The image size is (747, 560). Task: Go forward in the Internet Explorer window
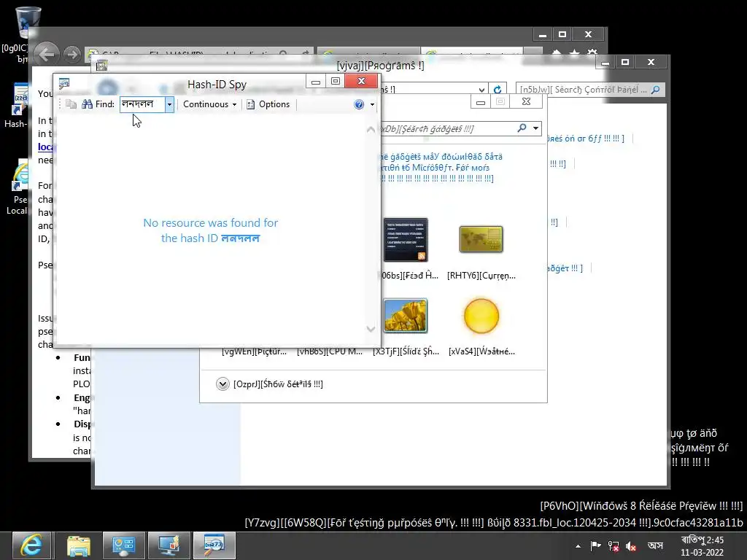72,54
